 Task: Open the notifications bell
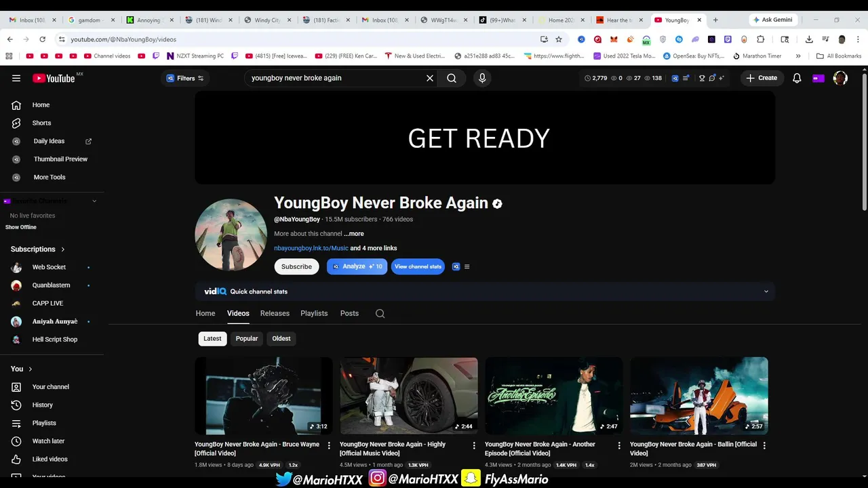[x=797, y=78]
